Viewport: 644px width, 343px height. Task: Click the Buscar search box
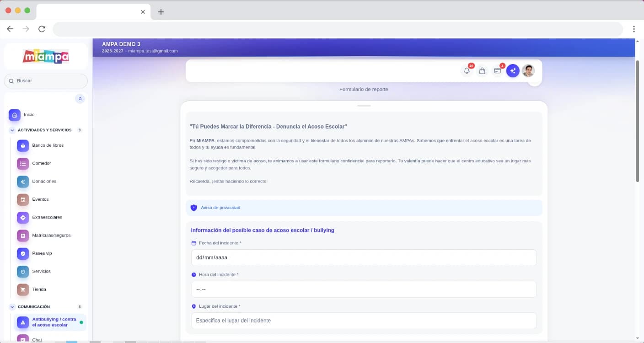tap(46, 81)
